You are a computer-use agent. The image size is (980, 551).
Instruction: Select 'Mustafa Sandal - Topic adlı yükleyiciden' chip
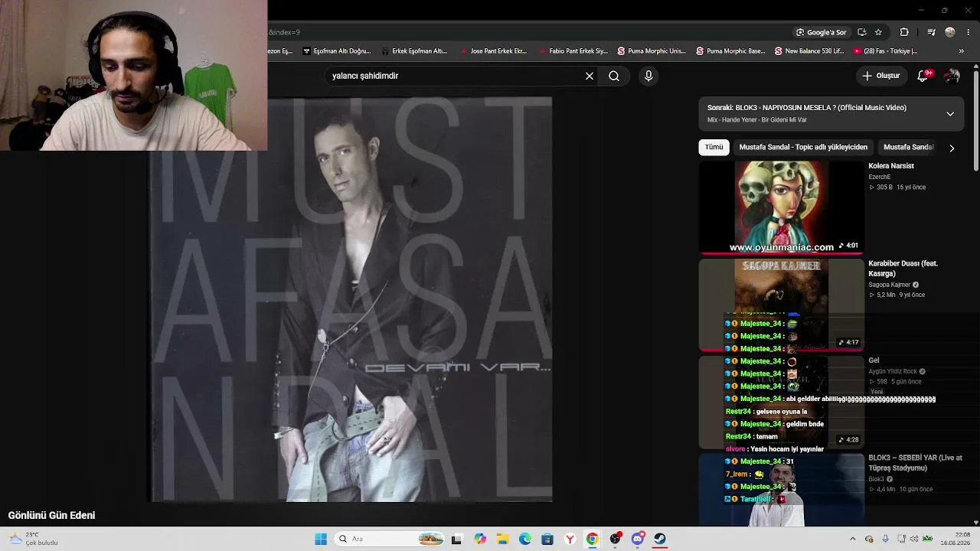point(803,147)
